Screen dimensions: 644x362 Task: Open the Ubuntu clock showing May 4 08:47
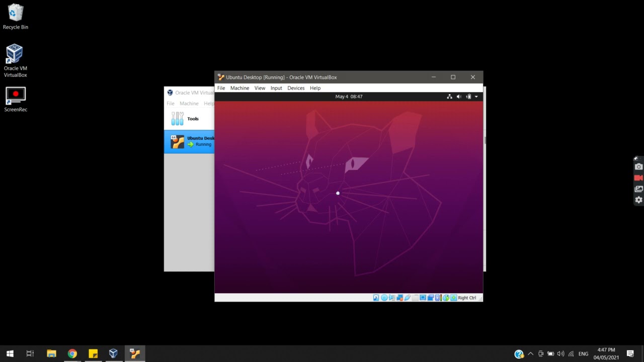(349, 97)
